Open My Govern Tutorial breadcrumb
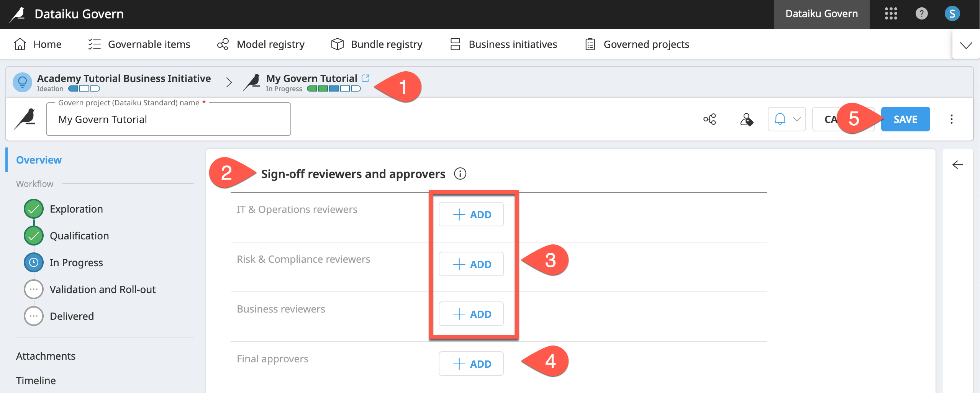 pyautogui.click(x=311, y=78)
